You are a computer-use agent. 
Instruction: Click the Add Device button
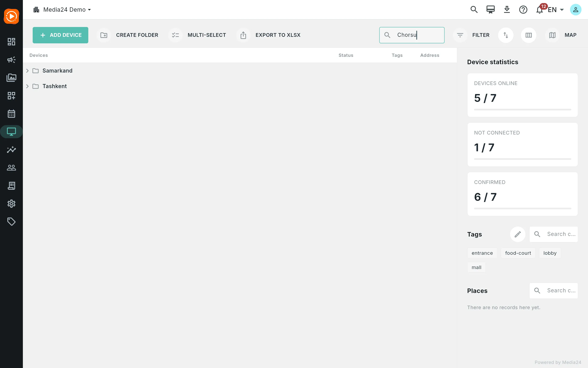(60, 35)
